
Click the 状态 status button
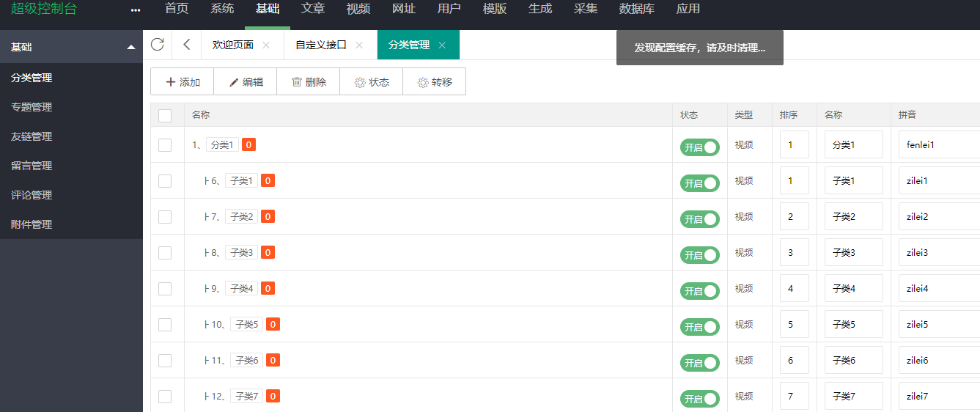[x=371, y=81]
